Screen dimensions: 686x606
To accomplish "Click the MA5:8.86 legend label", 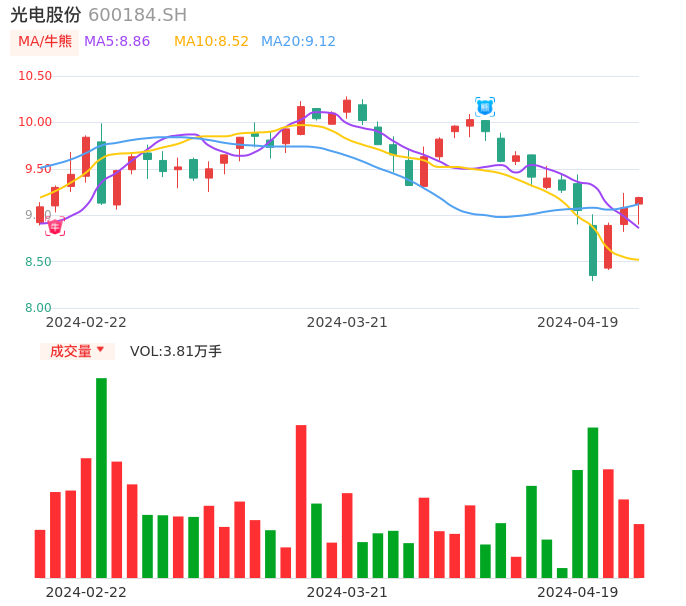I will coord(117,42).
